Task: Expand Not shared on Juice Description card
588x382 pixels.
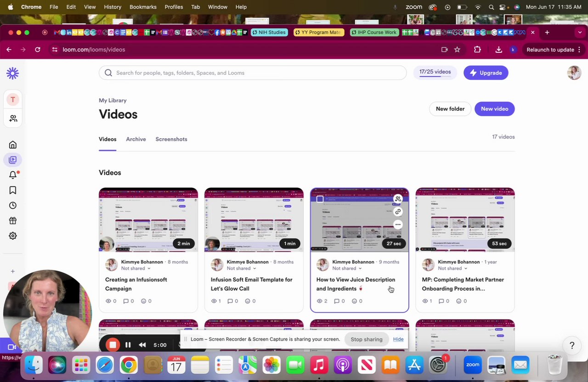Action: tap(347, 269)
